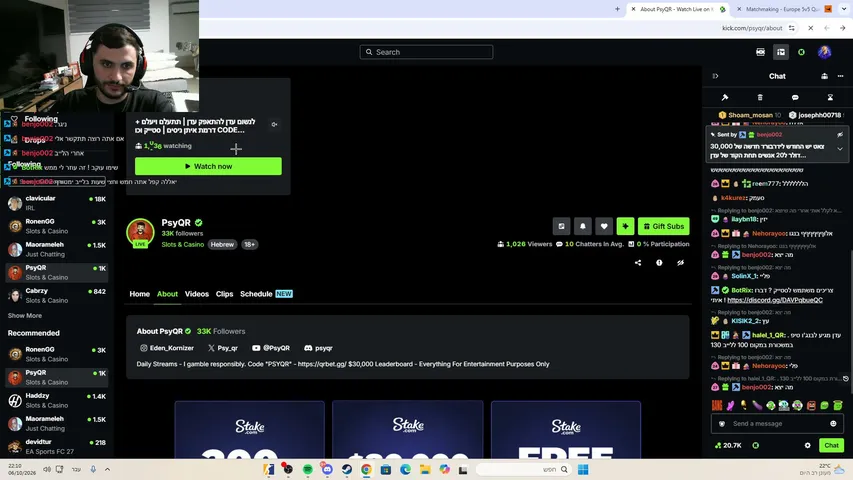The height and width of the screenshot is (480, 853).
Task: Toggle mute icon on stream preview card
Action: tap(274, 125)
